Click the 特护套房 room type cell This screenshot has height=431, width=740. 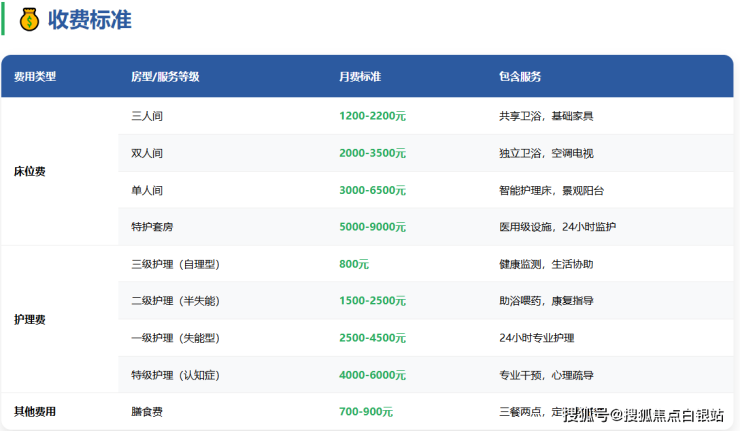[x=152, y=227]
